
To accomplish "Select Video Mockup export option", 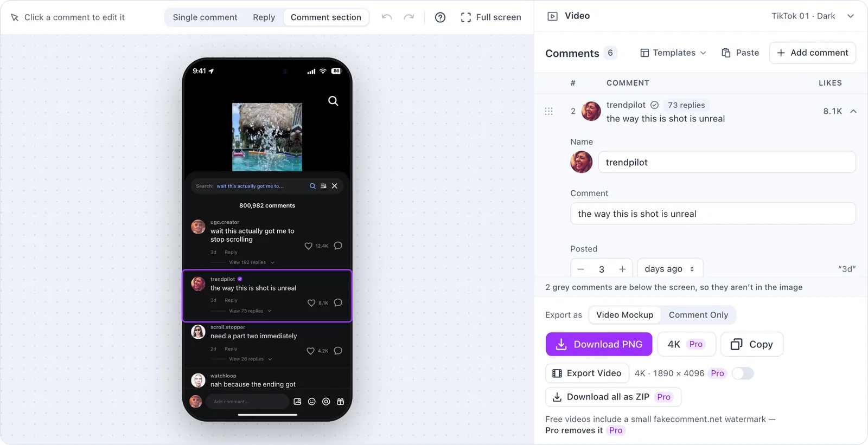I will tap(624, 315).
